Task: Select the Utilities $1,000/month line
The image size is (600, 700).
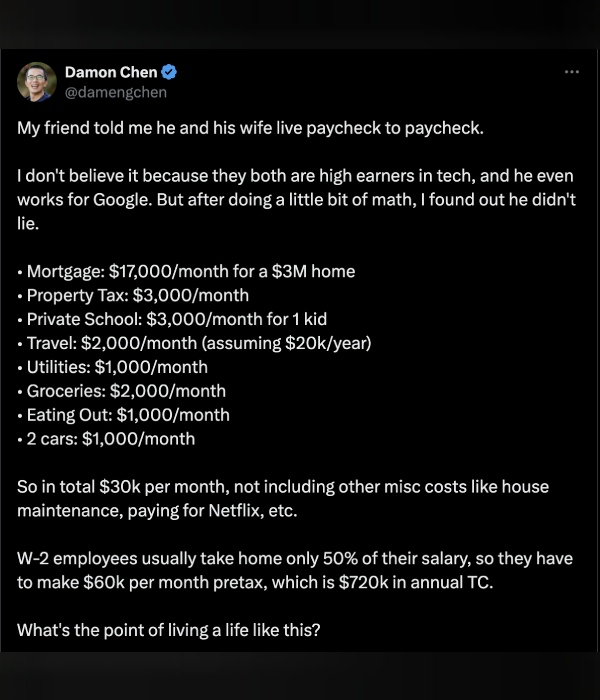Action: (117, 367)
